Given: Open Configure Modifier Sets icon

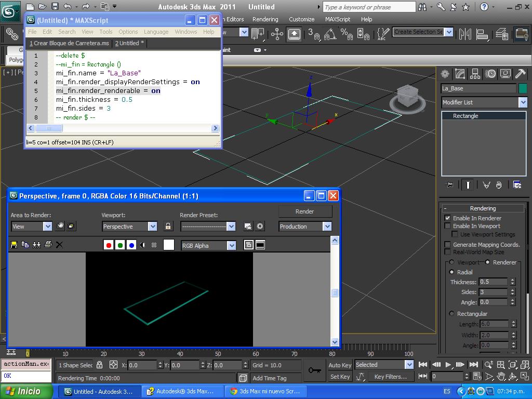Looking at the screenshot, I should coord(517,185).
